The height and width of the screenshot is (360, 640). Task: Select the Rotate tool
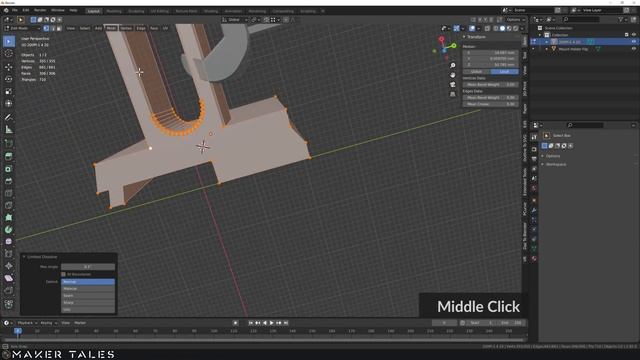click(9, 79)
